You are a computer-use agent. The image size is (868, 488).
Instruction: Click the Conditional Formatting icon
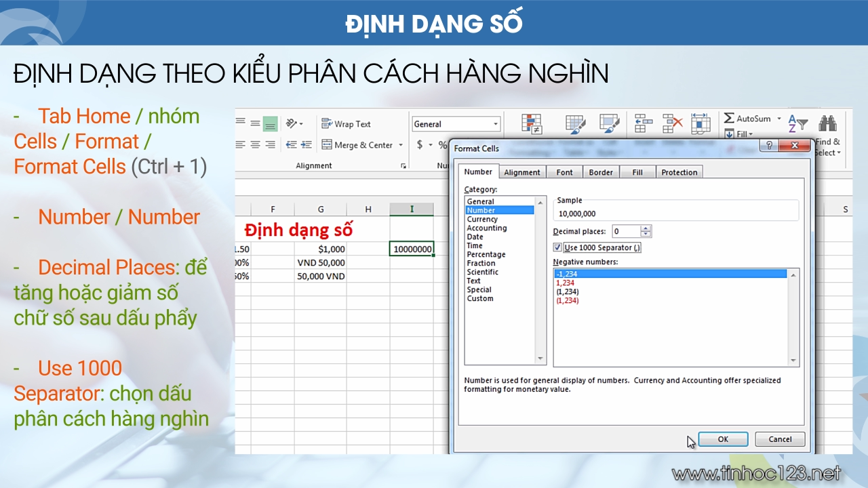tap(531, 123)
